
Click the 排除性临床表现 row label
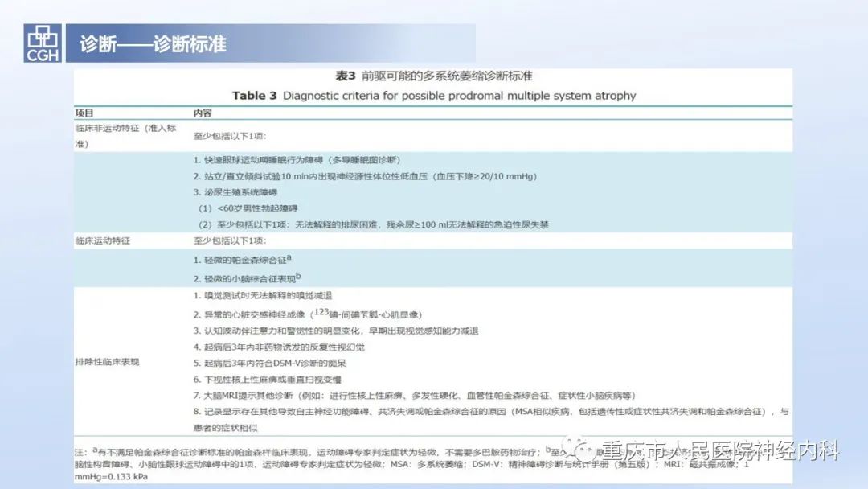coord(107,362)
